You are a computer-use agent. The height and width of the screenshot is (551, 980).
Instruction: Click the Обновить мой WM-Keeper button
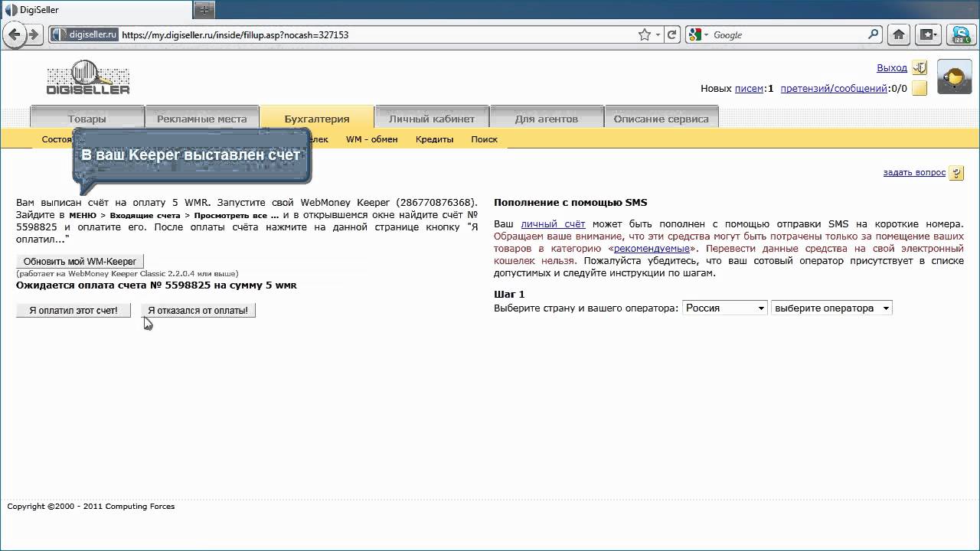click(80, 261)
